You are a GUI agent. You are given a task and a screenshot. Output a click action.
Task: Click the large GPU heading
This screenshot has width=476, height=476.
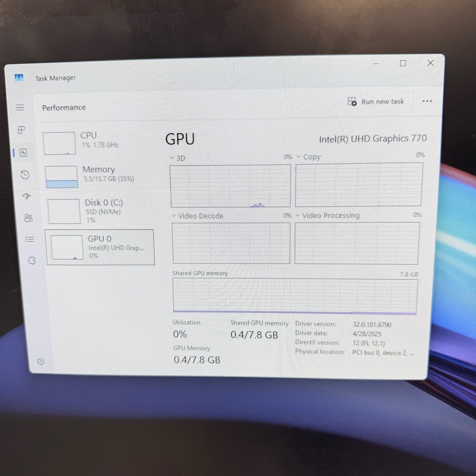pyautogui.click(x=180, y=139)
